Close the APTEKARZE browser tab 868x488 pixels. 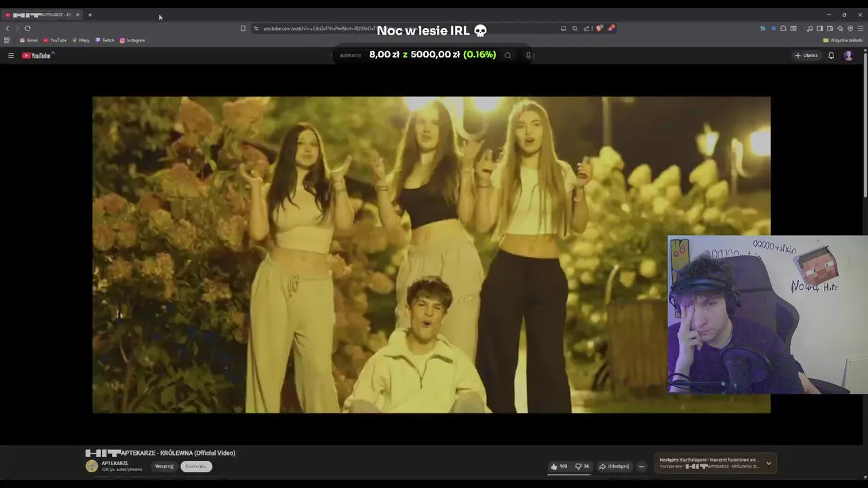77,15
